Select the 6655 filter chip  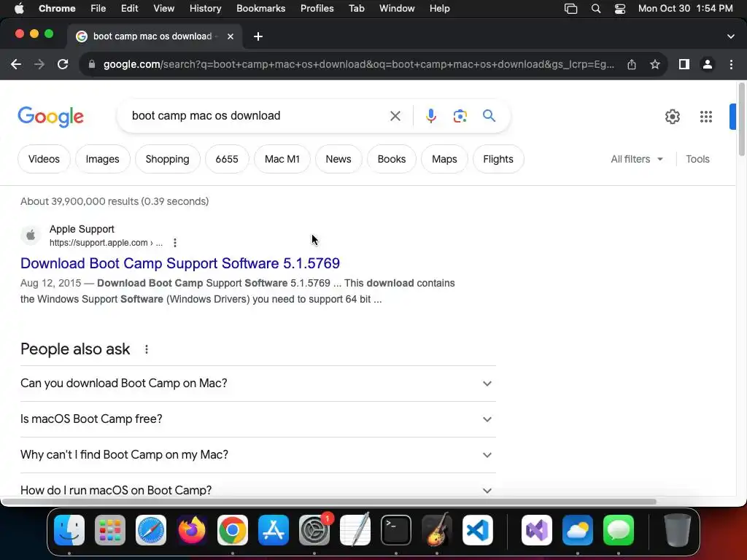point(227,159)
